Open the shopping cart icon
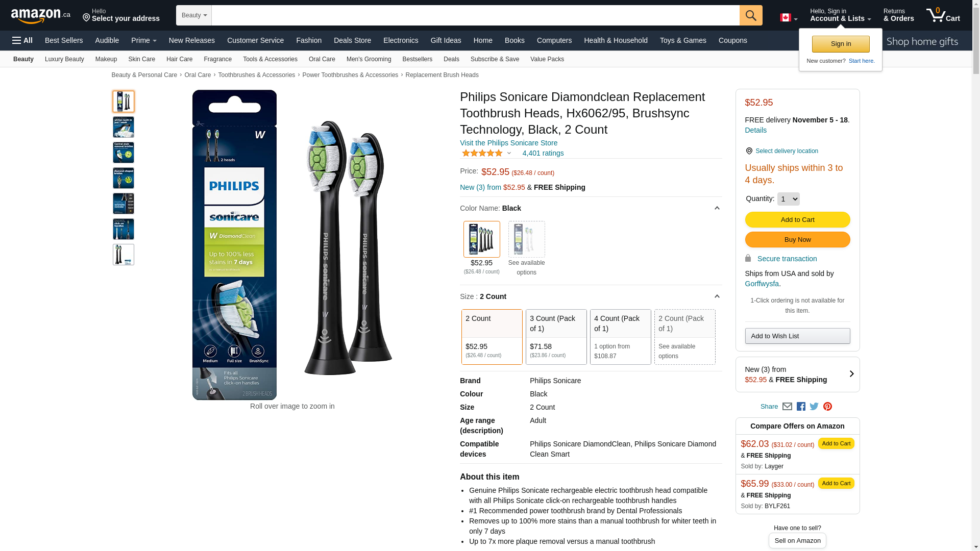The width and height of the screenshot is (980, 551). coord(943,15)
